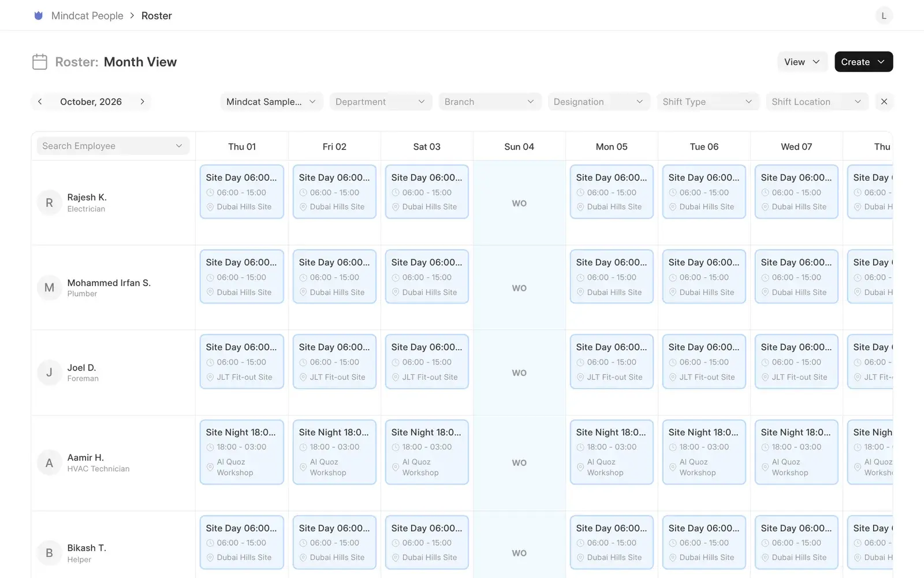Open the View dropdown

802,62
